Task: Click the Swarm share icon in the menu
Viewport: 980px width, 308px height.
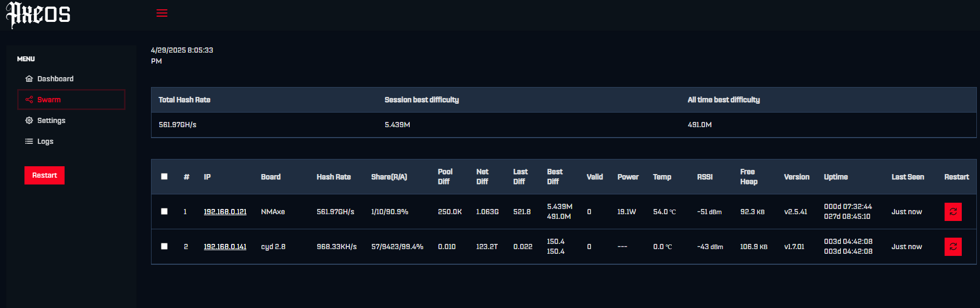Action: 29,100
